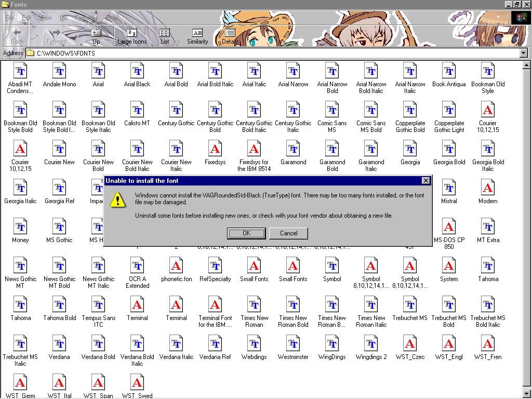Select the Tempus Sans ITC font
Image resolution: width=532 pixels, height=399 pixels.
pos(98,305)
